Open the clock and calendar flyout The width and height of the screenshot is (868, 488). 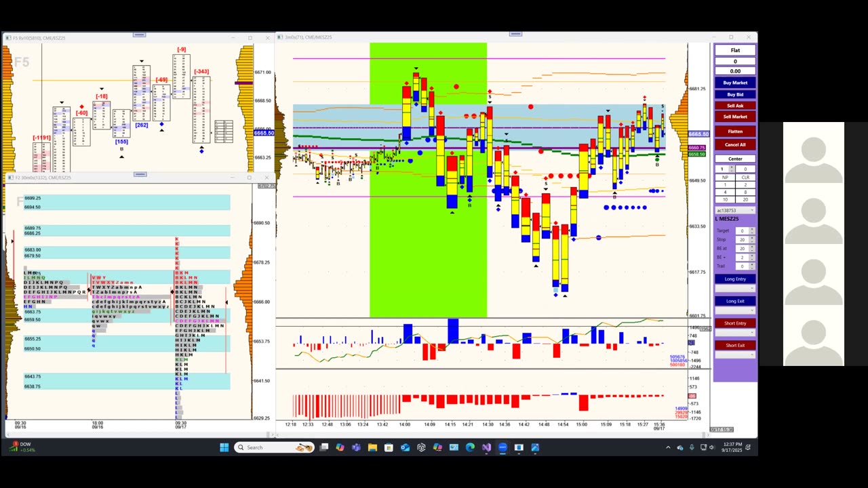[x=732, y=447]
